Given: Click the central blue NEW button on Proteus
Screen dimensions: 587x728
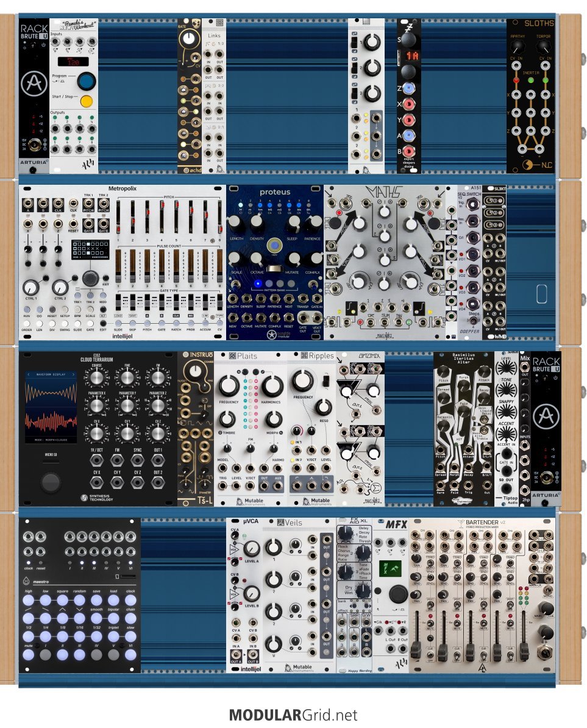Looking at the screenshot, I should pyautogui.click(x=275, y=244).
